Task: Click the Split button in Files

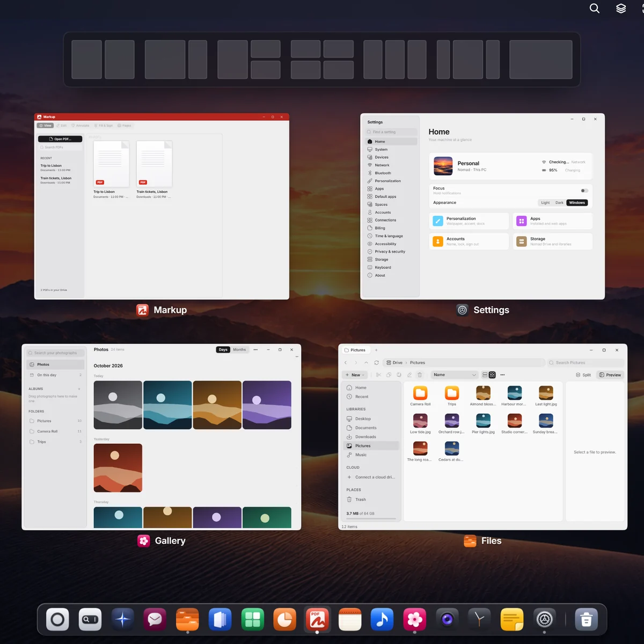Action: point(583,375)
